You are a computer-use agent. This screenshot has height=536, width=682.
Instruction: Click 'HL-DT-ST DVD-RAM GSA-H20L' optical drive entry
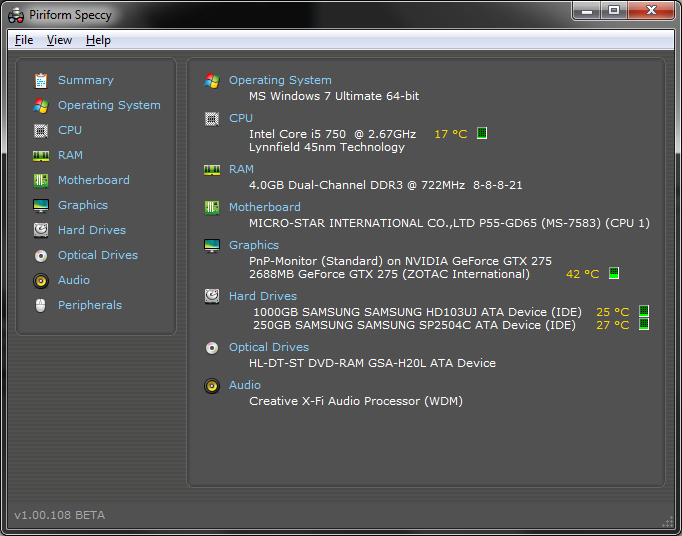tap(372, 363)
